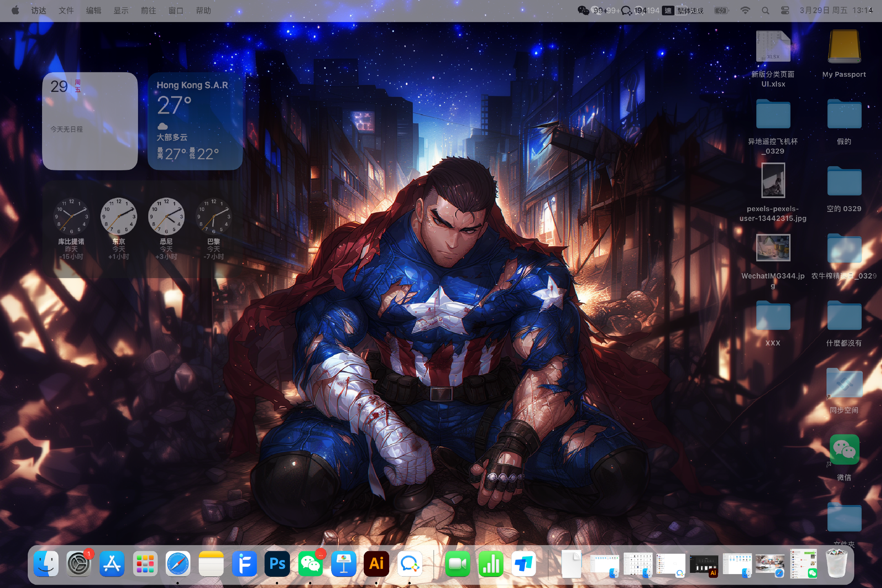Launch FaceTime from the Dock
882x588 pixels.
pyautogui.click(x=457, y=564)
